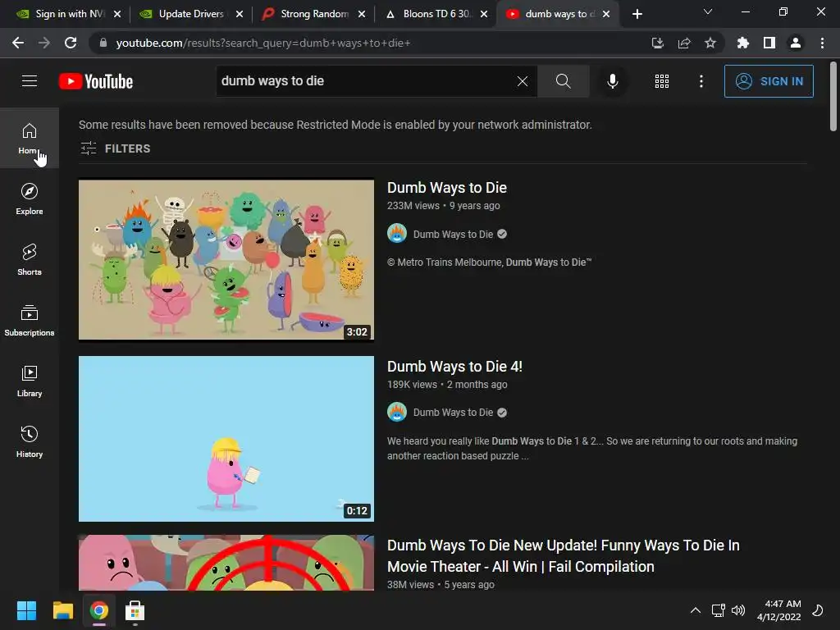View site info via the lock icon
840x630 pixels.
103,43
